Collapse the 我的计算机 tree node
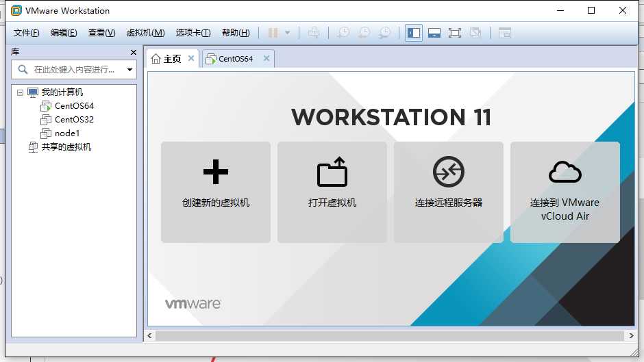This screenshot has height=362, width=644. tap(20, 92)
